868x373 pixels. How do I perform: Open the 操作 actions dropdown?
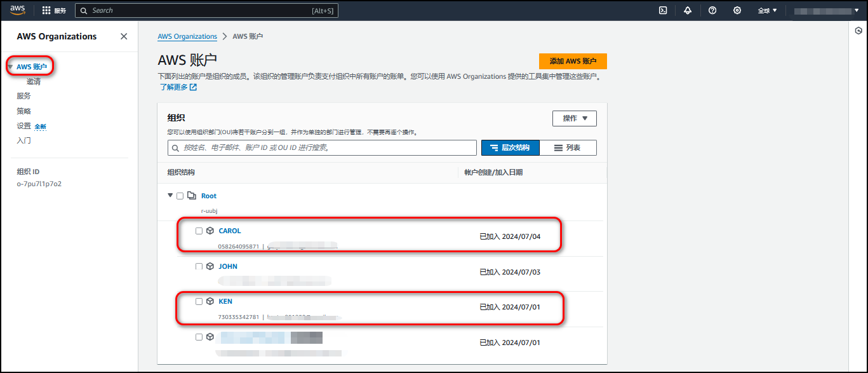pyautogui.click(x=575, y=118)
